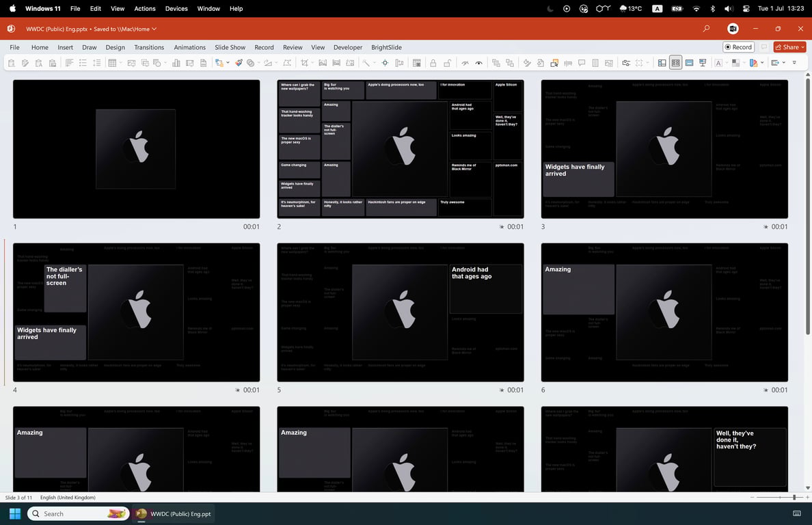Open the Transitions ribbon tab
The height and width of the screenshot is (525, 812).
(149, 47)
